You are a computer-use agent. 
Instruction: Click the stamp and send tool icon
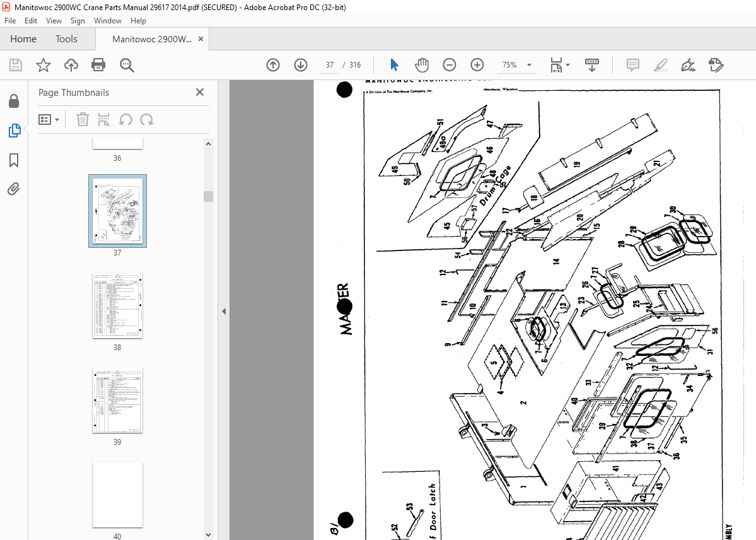click(716, 65)
